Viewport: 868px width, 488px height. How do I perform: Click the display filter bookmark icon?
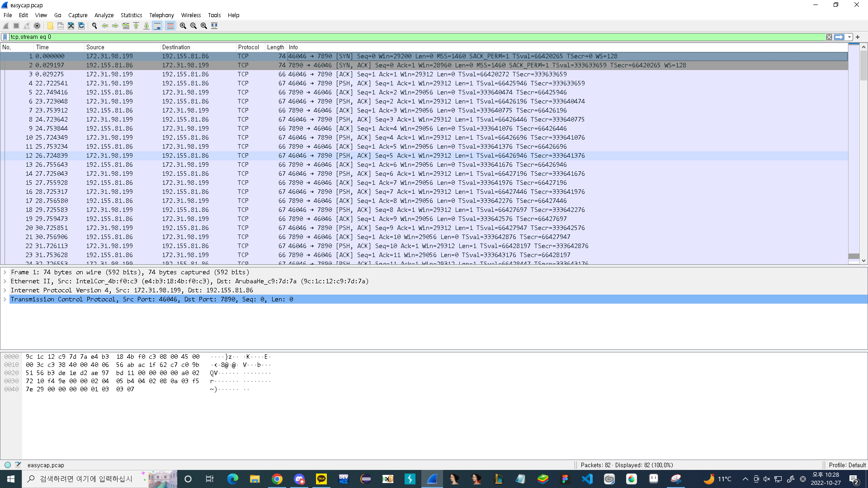[5, 37]
